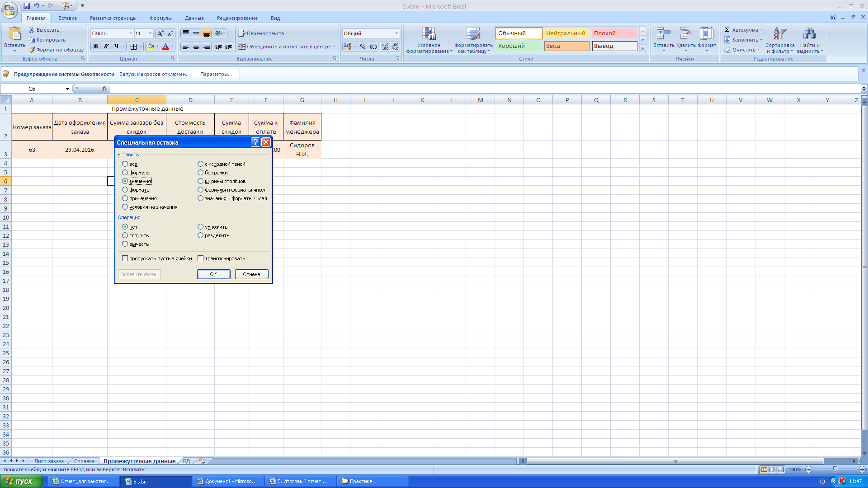The height and width of the screenshot is (488, 868).
Task: Click the Format Painter brush icon
Action: coord(32,50)
